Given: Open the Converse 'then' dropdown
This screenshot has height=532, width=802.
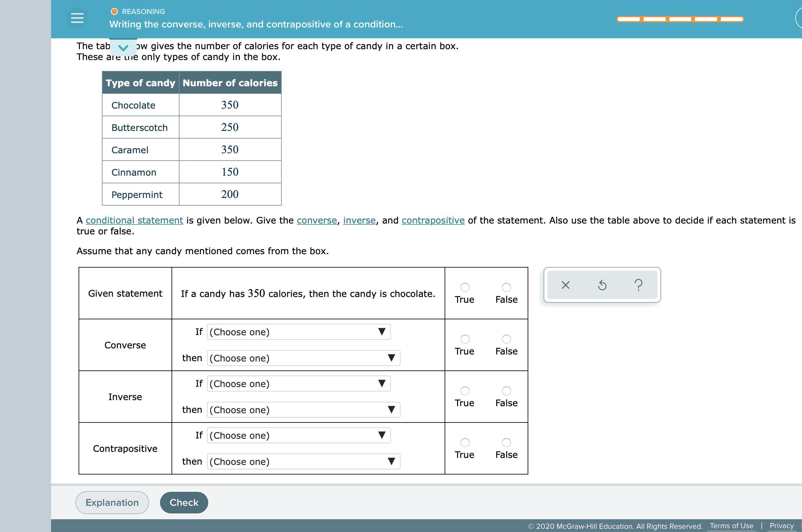Looking at the screenshot, I should tap(303, 358).
